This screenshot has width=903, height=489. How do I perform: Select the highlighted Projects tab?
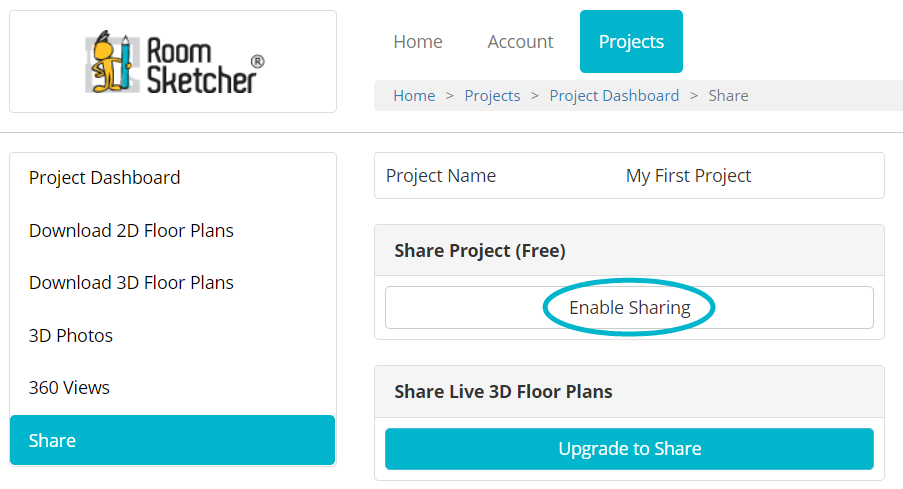click(631, 41)
